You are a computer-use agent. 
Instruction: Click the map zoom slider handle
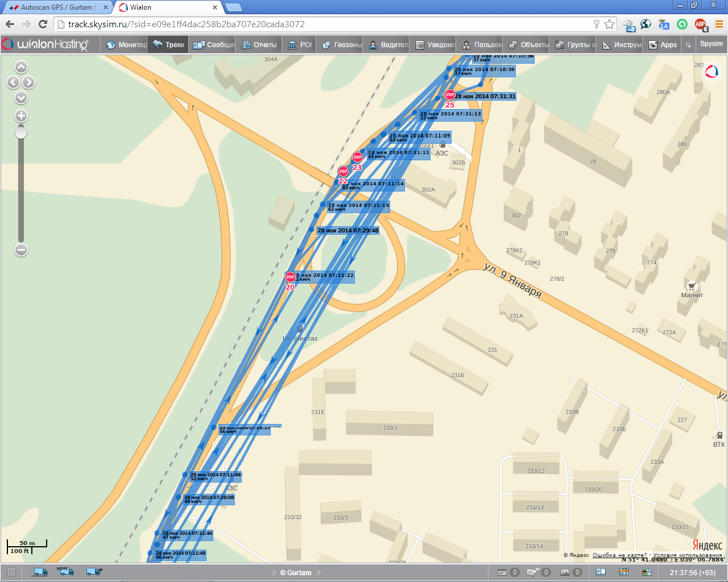(x=21, y=133)
